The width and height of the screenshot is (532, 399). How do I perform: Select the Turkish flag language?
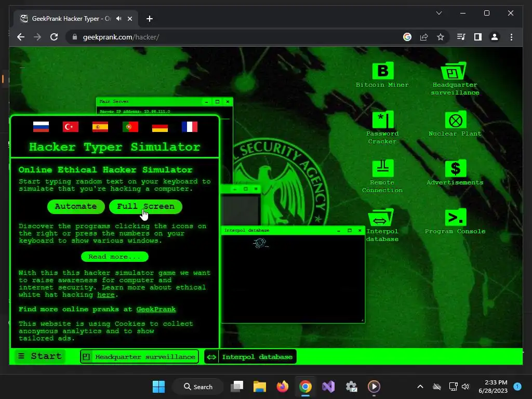coord(71,127)
